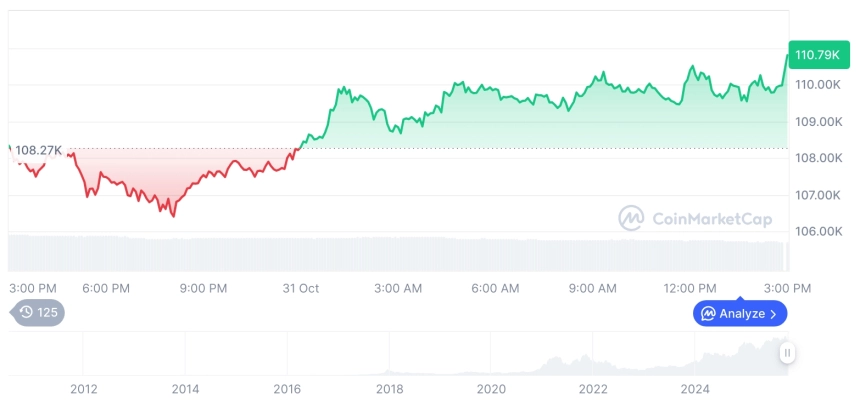Screen dimensions: 860x401
Task: Click the 109.00K price axis label
Action: 818,121
